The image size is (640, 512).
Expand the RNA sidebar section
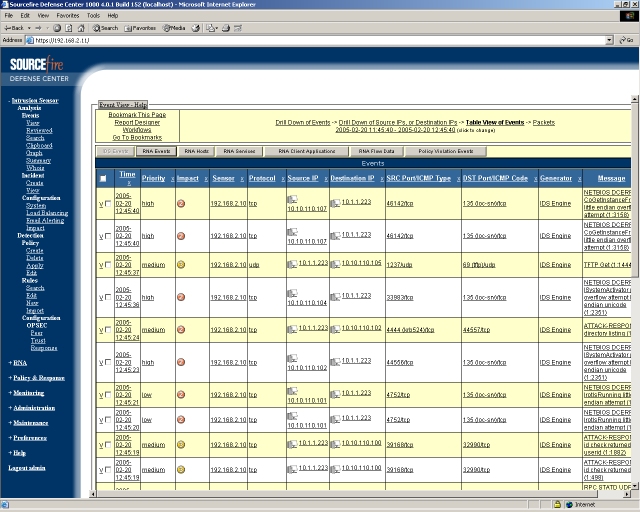point(20,363)
